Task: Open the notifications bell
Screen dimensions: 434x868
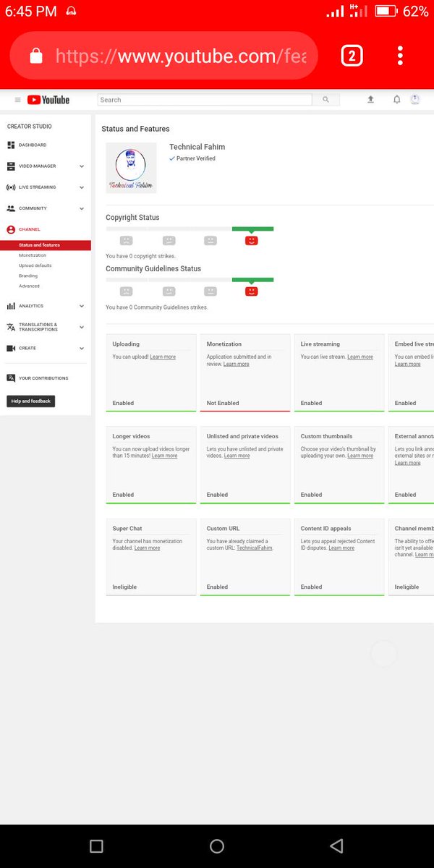Action: tap(396, 100)
